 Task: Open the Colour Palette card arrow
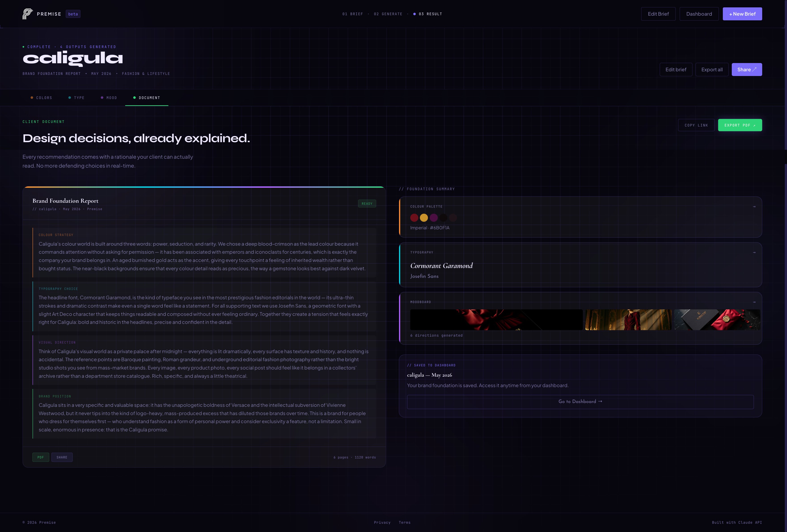tap(754, 207)
